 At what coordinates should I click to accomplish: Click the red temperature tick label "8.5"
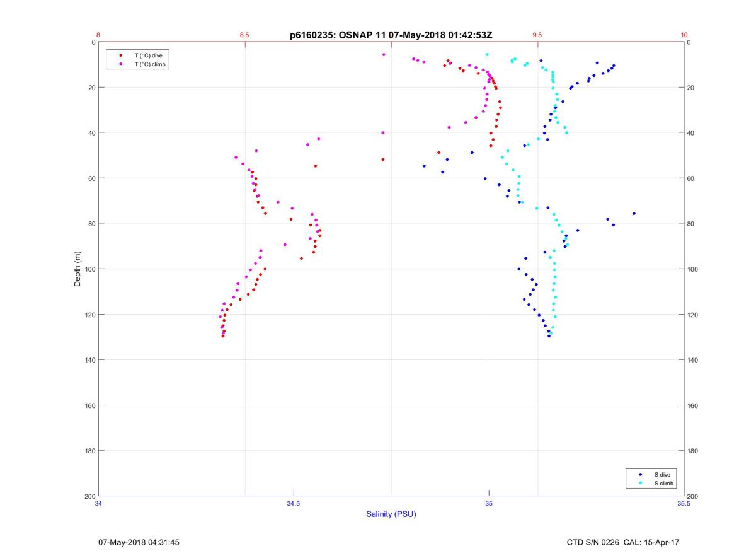click(244, 35)
